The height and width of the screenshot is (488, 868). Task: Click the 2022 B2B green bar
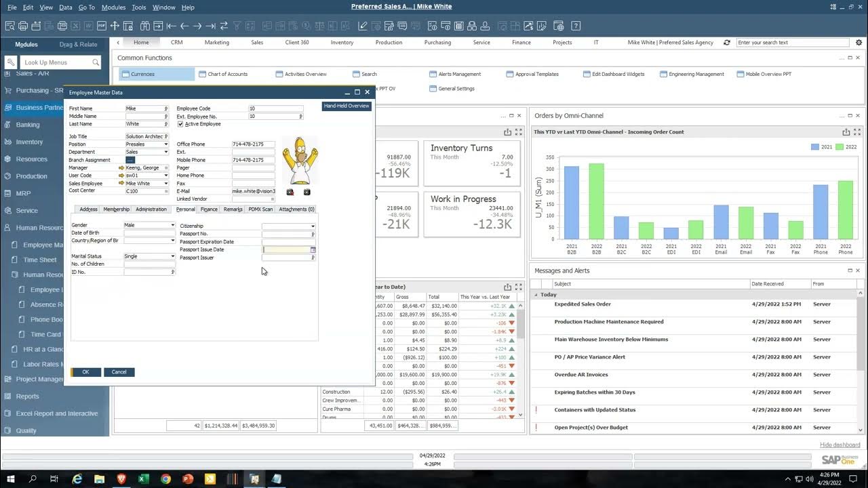coord(596,202)
